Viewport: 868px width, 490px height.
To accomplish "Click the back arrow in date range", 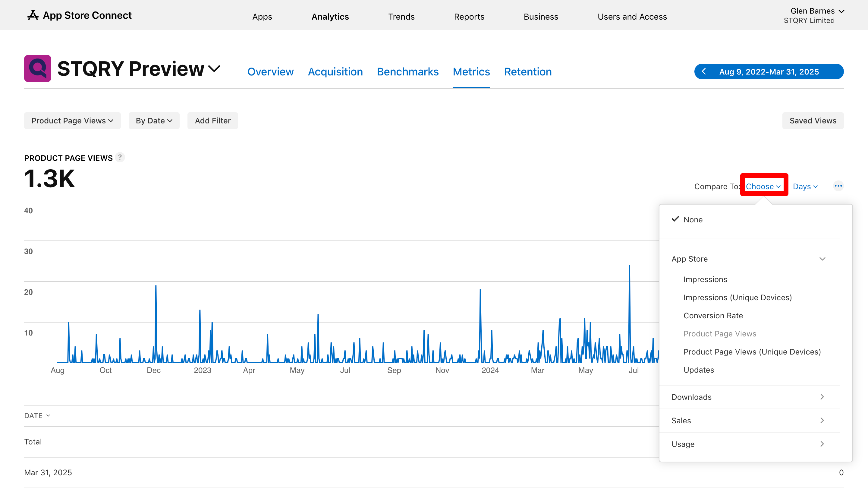I will [704, 72].
